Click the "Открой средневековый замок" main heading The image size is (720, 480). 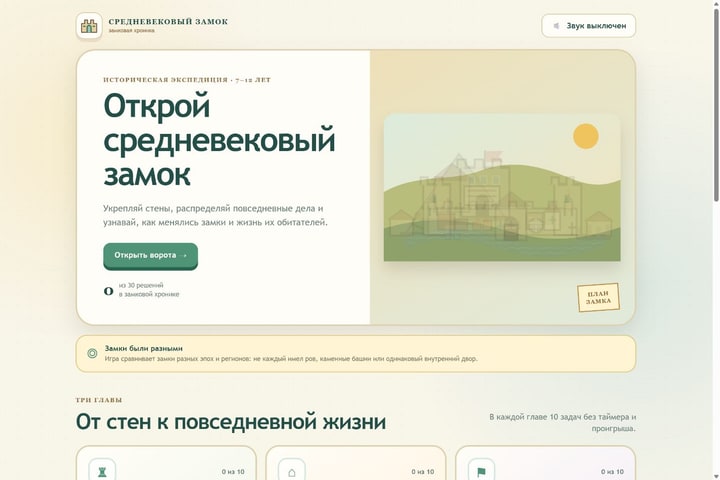click(219, 140)
